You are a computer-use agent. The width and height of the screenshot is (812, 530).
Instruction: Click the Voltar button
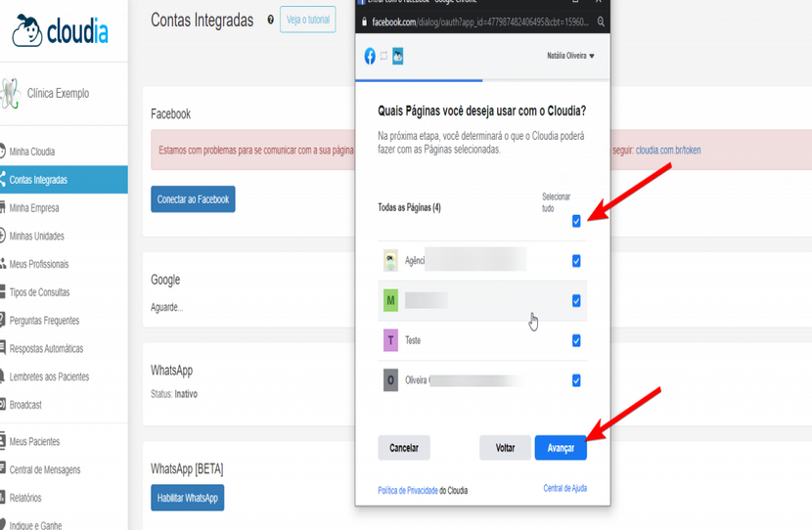coord(505,448)
